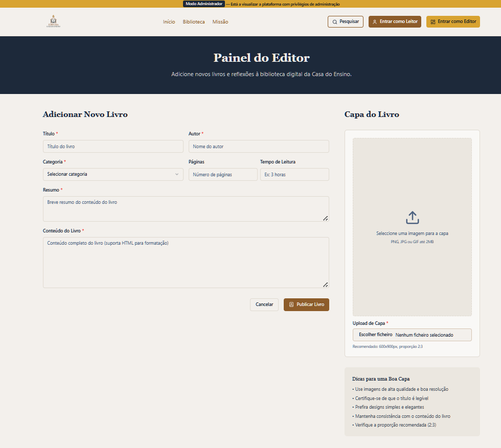Open the Biblioteca menu item
Screen dimensions: 501x448
click(x=193, y=22)
